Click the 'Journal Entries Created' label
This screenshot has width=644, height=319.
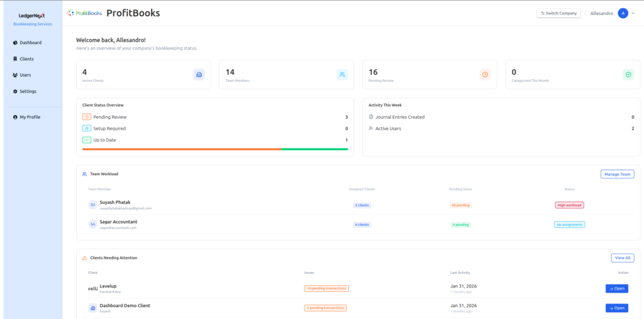tap(400, 117)
